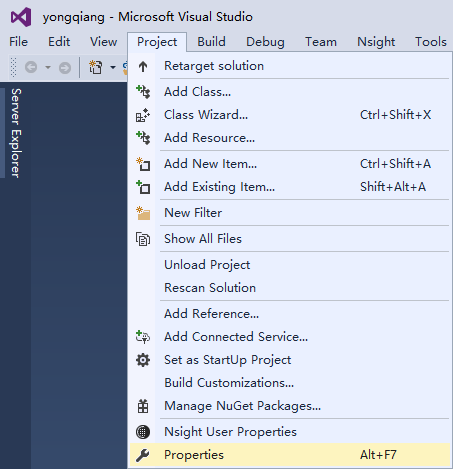Screen dimensions: 453x469
Task: Click the Class Wizard icon
Action: click(143, 115)
